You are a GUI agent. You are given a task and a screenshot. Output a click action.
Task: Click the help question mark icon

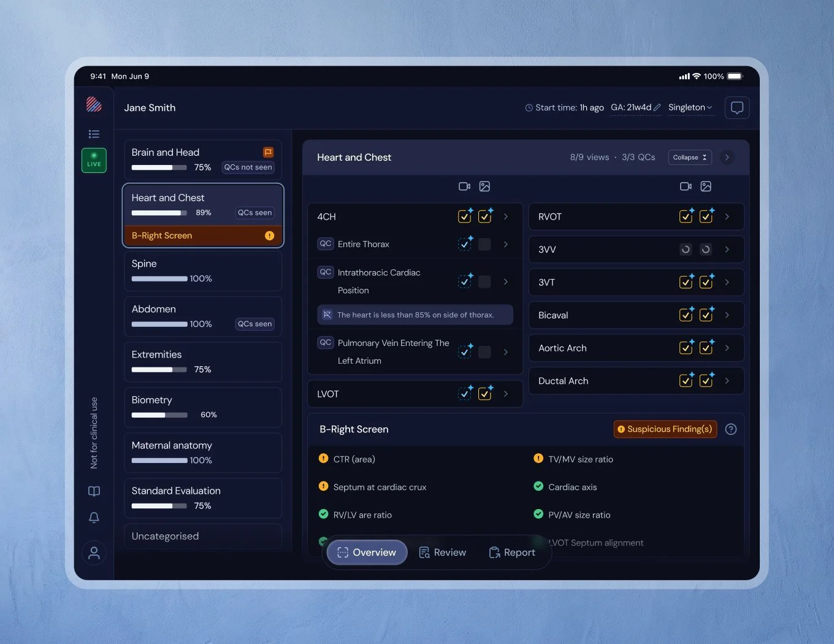tap(730, 429)
